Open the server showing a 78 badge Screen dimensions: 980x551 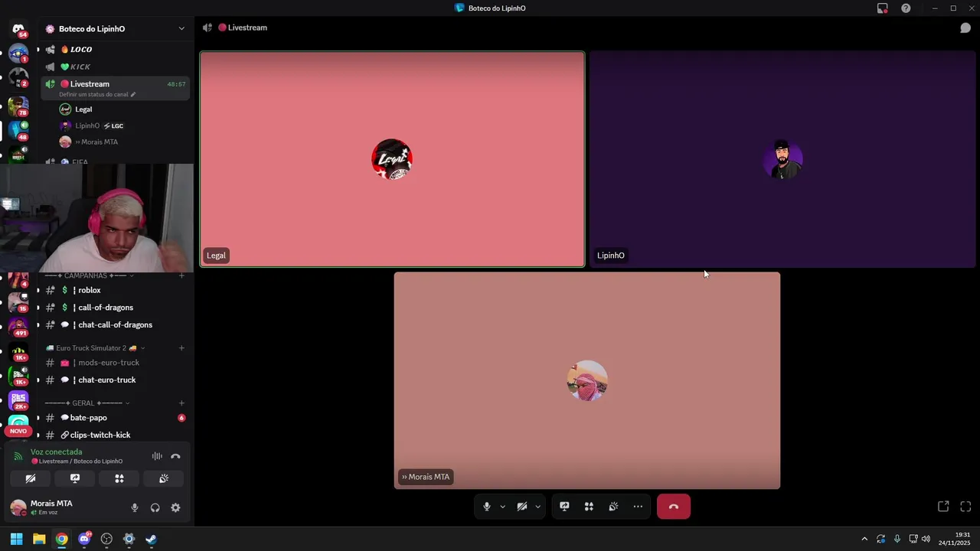pyautogui.click(x=18, y=106)
